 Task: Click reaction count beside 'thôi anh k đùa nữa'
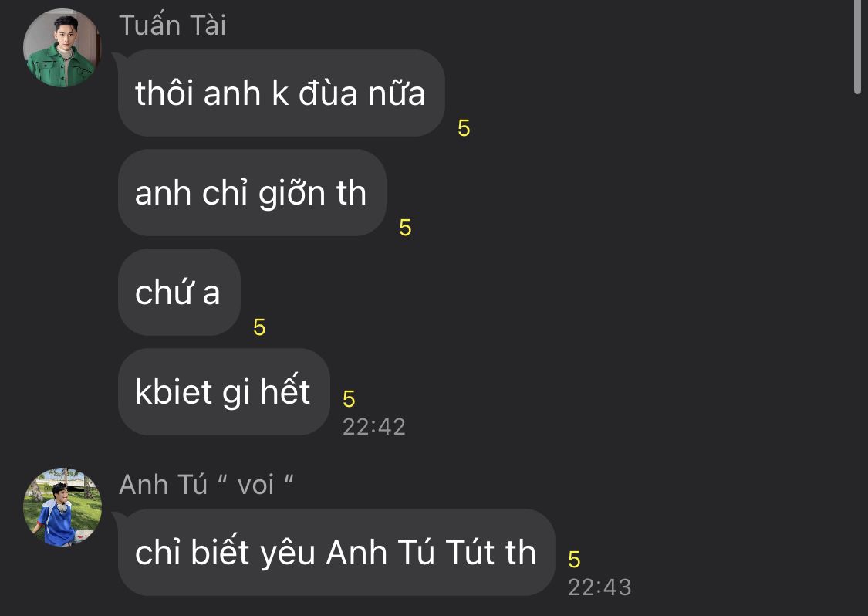pyautogui.click(x=464, y=128)
